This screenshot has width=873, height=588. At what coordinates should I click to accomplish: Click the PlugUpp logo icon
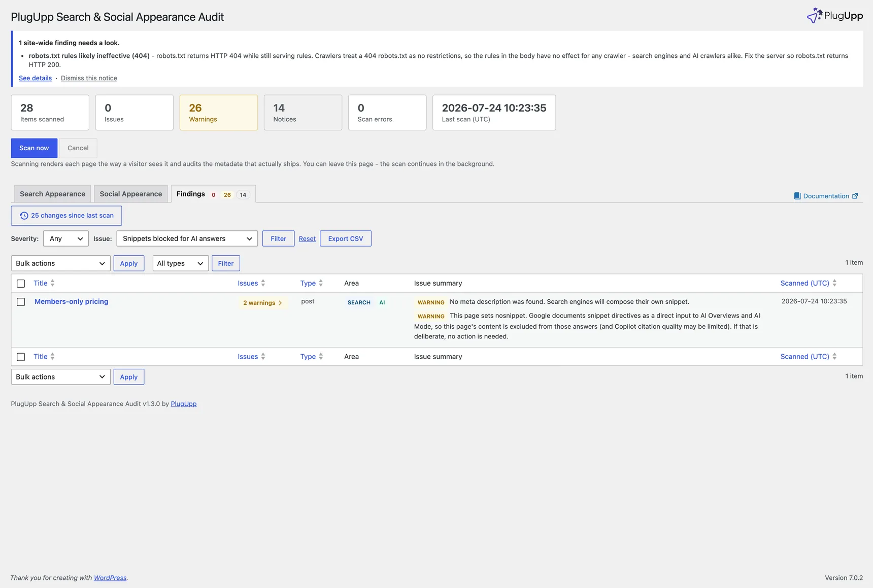[x=814, y=15]
